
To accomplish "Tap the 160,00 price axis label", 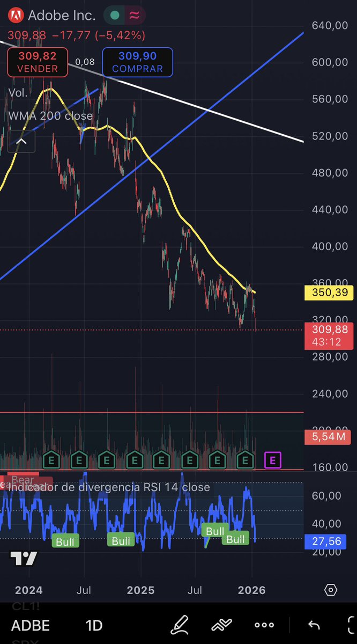I will [x=330, y=467].
